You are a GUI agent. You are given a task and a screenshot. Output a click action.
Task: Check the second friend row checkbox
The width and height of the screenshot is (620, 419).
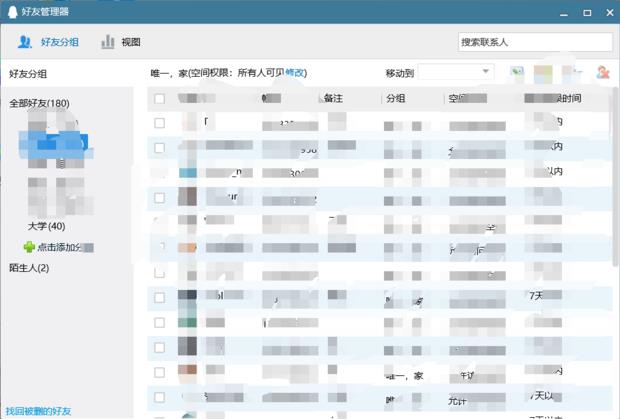tap(159, 148)
